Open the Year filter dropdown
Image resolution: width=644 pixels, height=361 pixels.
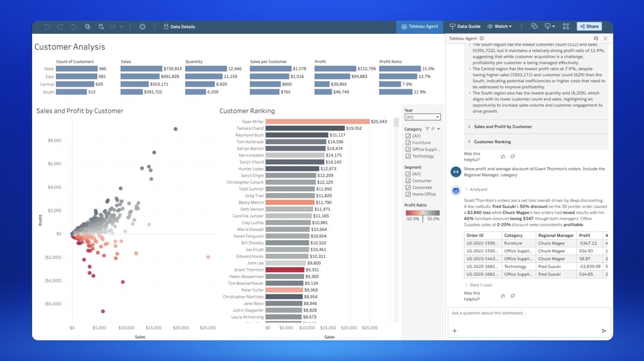422,117
